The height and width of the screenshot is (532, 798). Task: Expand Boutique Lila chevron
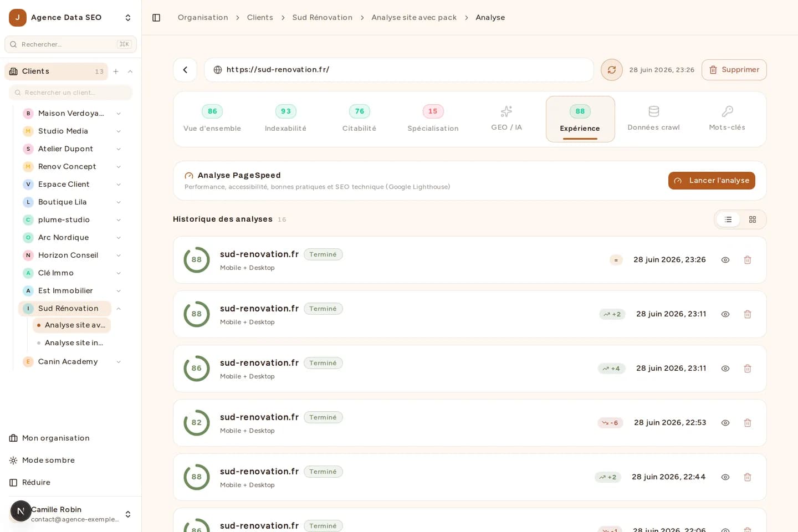point(119,202)
